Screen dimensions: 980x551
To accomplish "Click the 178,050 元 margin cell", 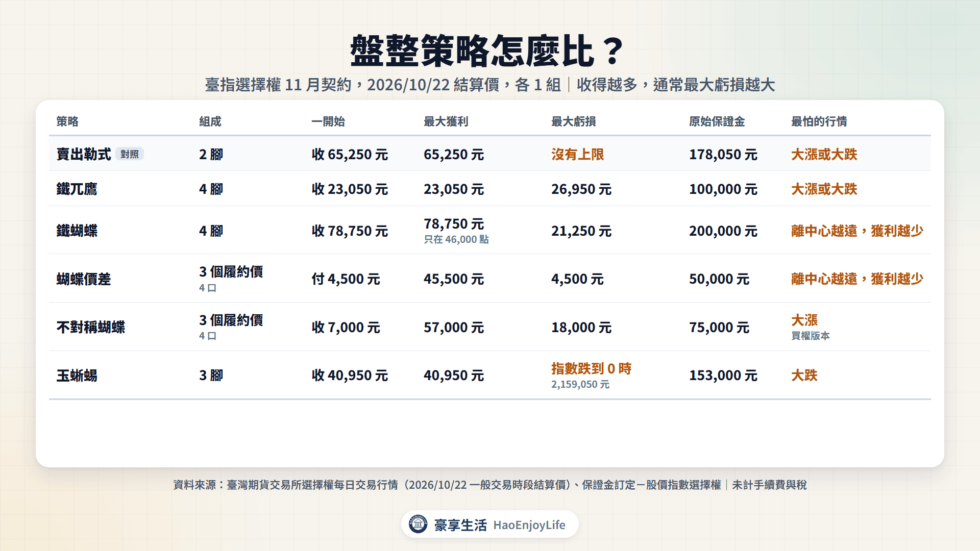I will [723, 154].
